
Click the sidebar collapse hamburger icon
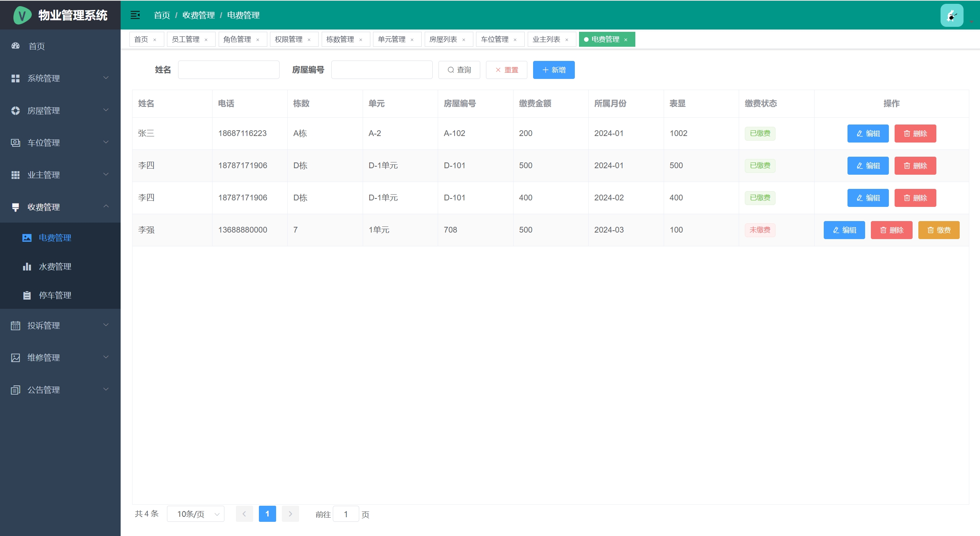click(135, 15)
